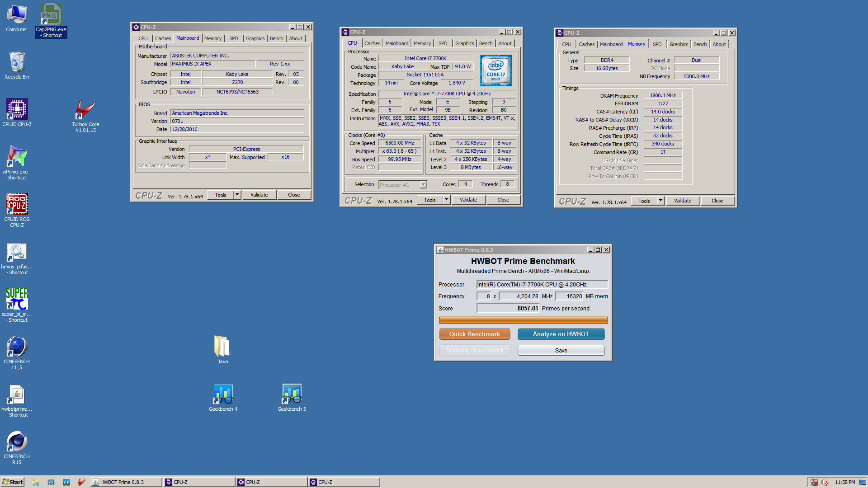Click the Frequency field showing 4,204.28

coord(519,296)
